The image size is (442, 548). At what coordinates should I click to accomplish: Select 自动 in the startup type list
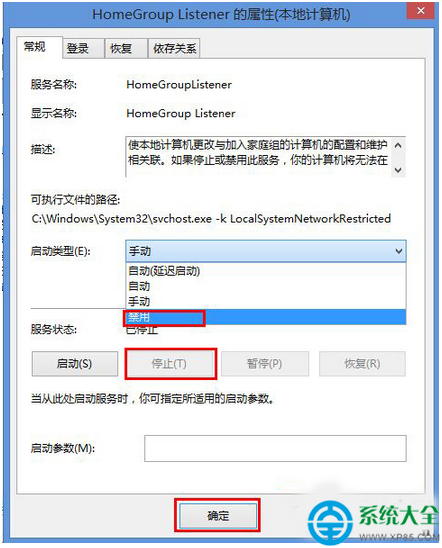point(266,286)
